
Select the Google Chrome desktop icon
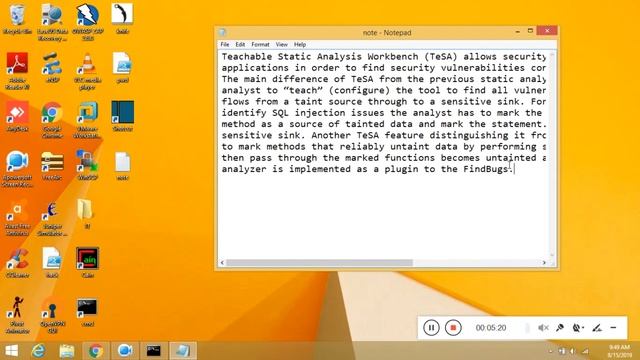click(x=52, y=120)
